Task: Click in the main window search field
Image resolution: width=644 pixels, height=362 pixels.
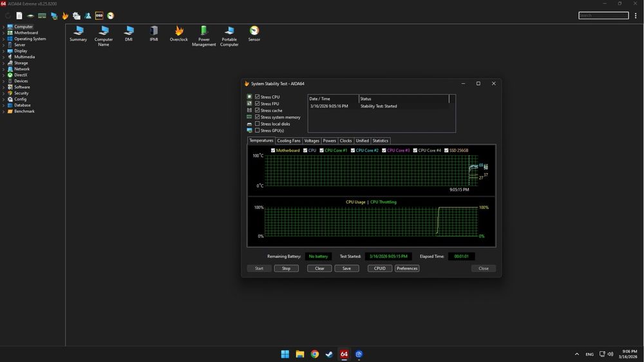Action: [x=603, y=15]
